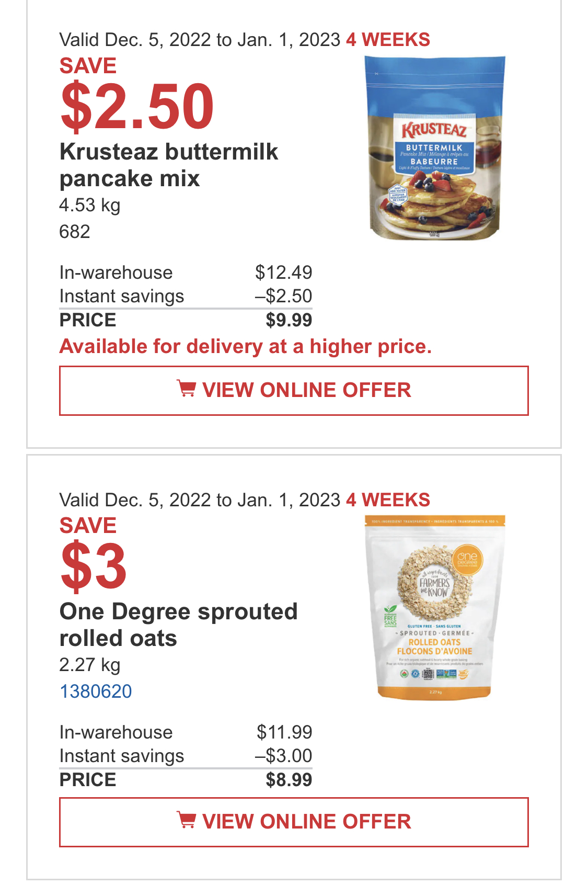
Task: Click cart icon in Krusteaz offer button
Action: pos(187,389)
